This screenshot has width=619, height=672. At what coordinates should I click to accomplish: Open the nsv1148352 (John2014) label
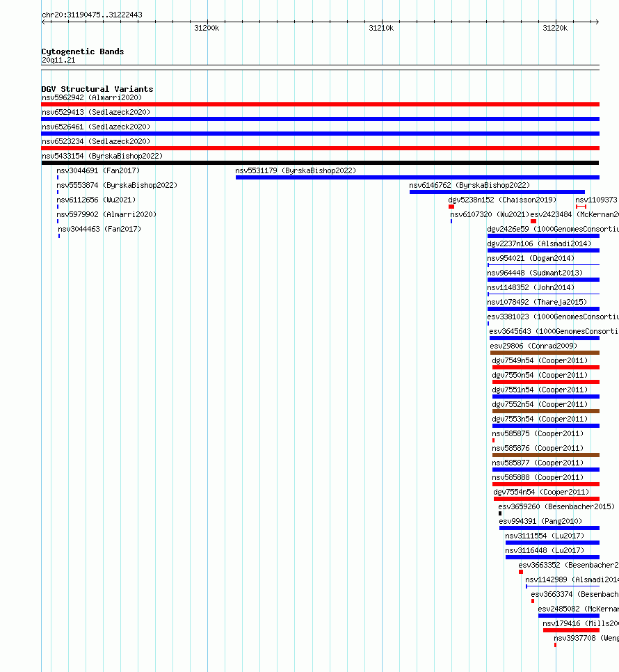coord(531,287)
